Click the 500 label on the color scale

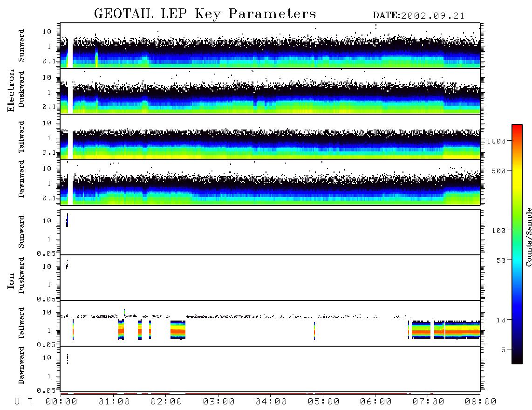pos(498,171)
